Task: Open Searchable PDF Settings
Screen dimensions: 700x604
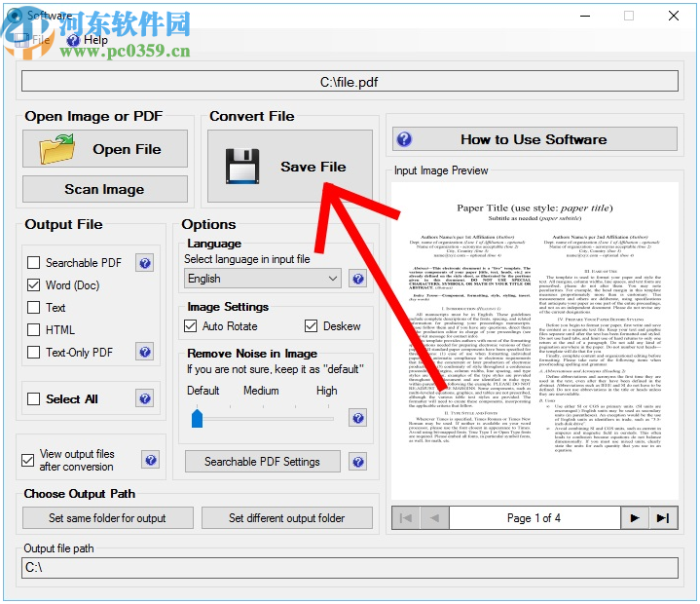Action: (x=263, y=462)
